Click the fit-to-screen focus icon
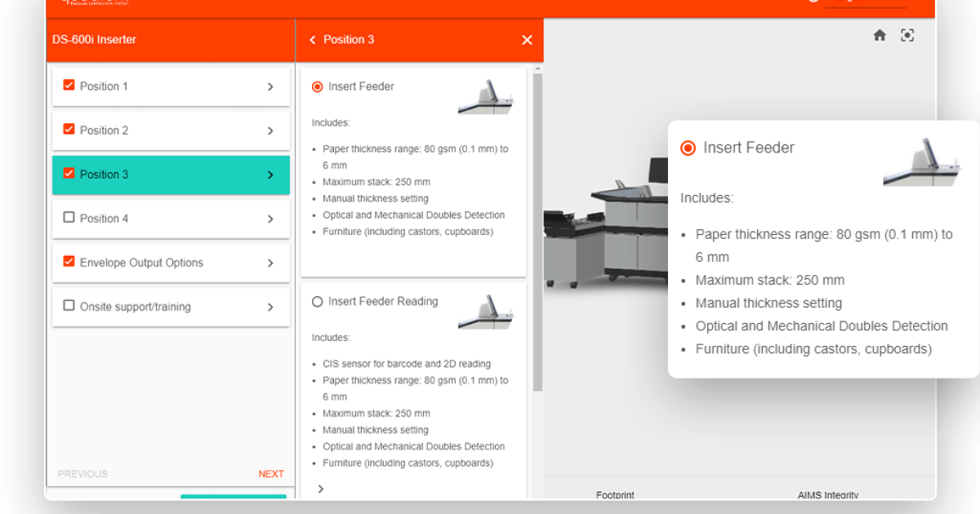 click(907, 35)
